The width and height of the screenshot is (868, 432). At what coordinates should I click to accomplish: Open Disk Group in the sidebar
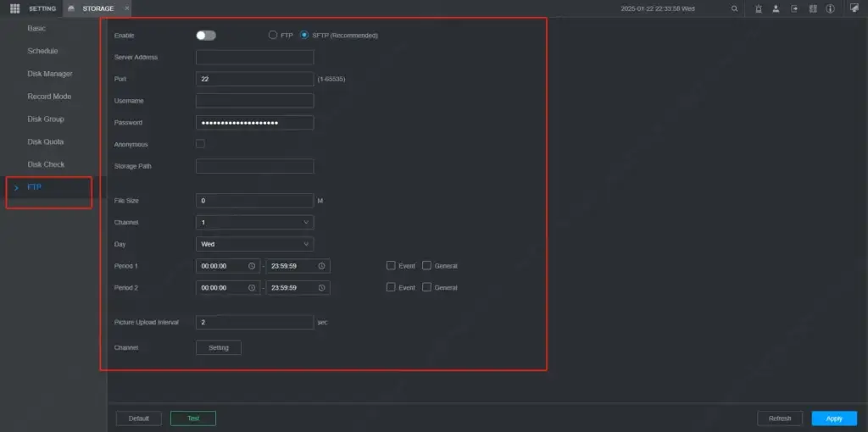pyautogui.click(x=46, y=119)
